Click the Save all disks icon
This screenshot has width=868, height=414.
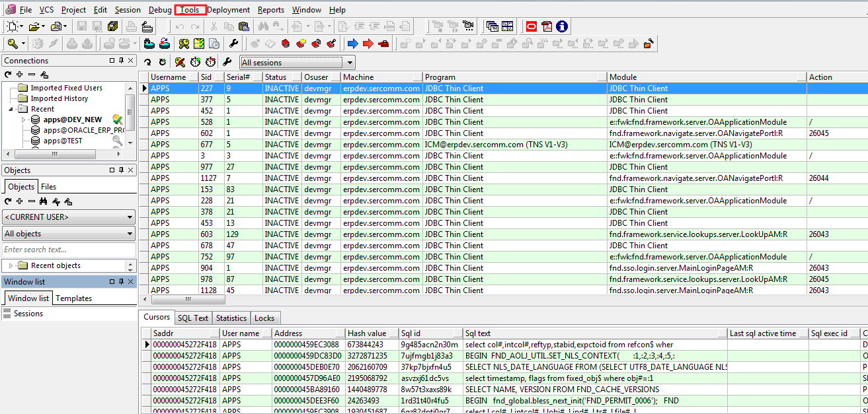pos(112,26)
